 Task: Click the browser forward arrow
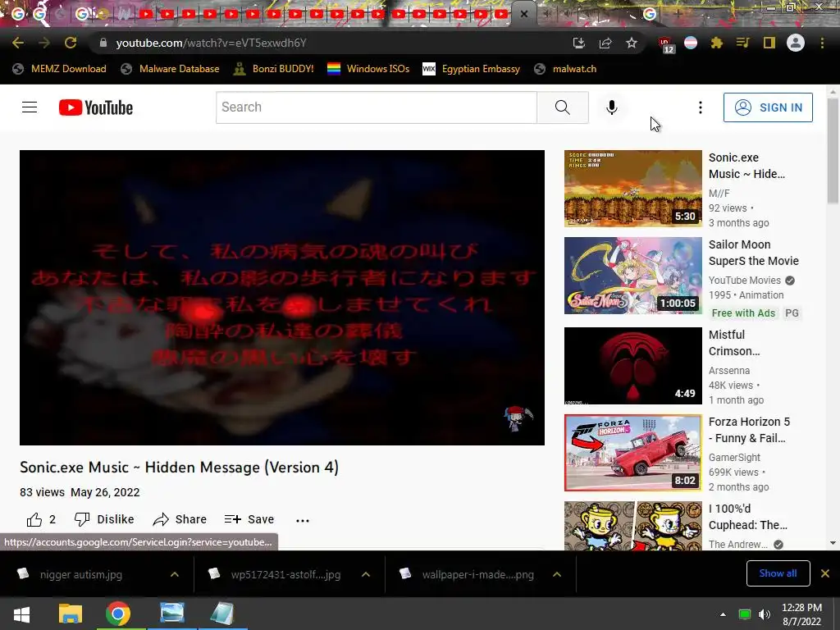coord(44,43)
